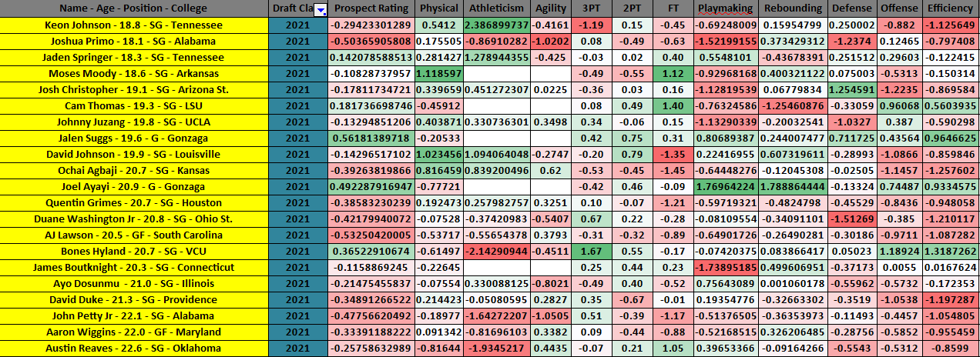980x357 pixels.
Task: Select Ochai Agbaji's Efficiency value -1.257602
Action: pos(950,171)
